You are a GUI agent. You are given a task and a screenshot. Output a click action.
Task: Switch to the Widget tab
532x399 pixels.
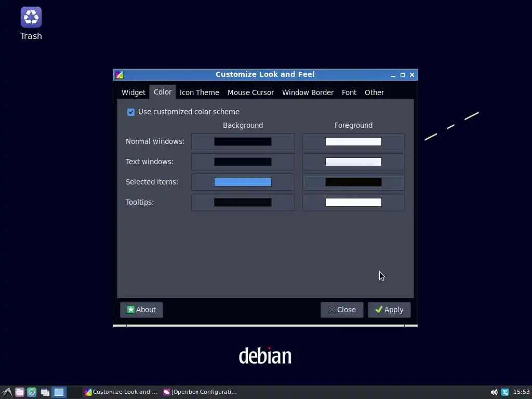pos(134,92)
